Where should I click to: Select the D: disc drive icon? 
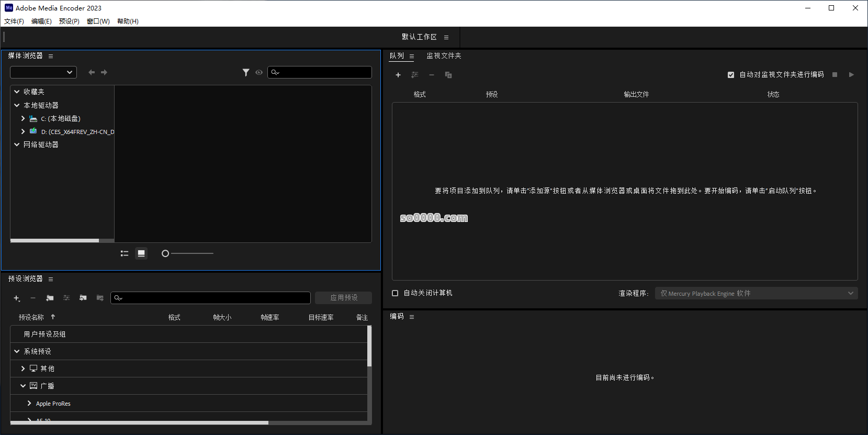click(x=33, y=131)
